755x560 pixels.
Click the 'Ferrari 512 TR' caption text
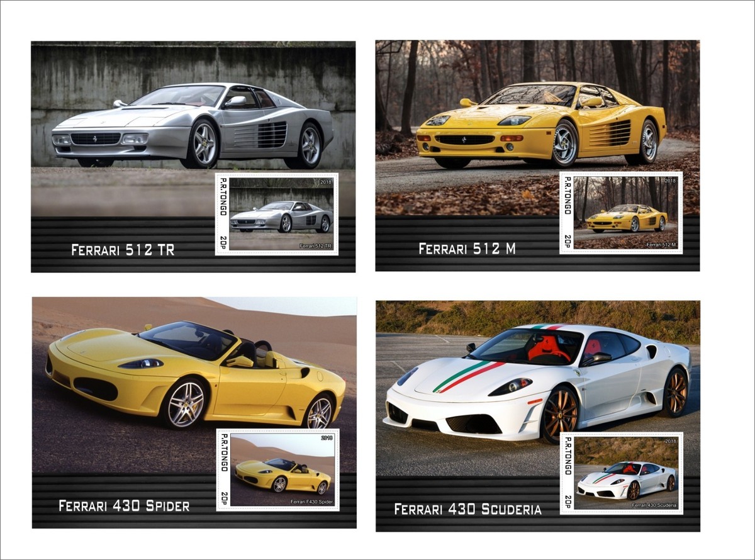click(x=123, y=250)
